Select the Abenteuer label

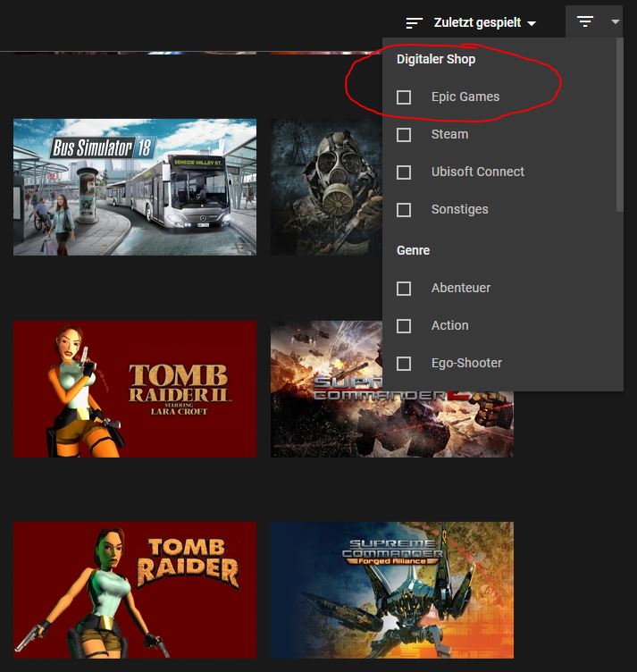pos(460,288)
